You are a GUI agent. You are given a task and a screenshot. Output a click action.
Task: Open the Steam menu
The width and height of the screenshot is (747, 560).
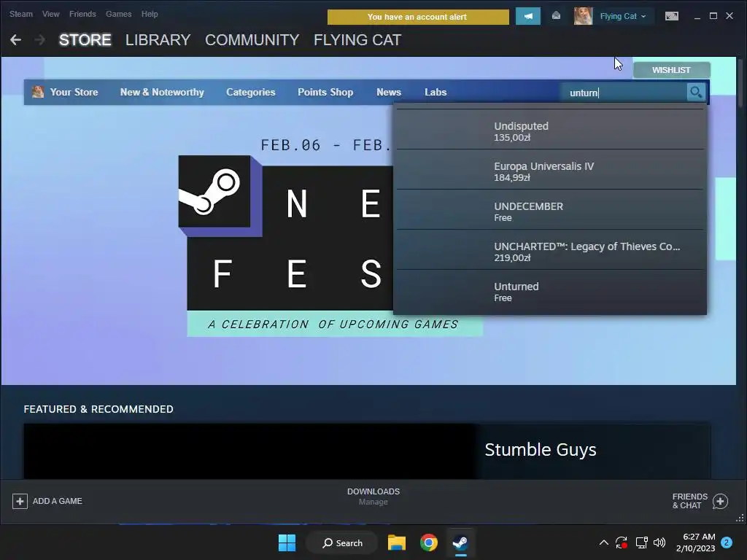(21, 15)
